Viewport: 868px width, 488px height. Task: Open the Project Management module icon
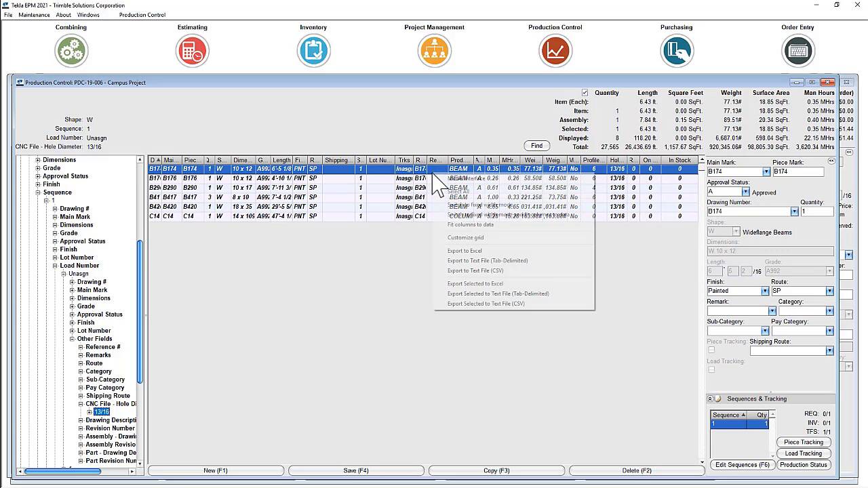pyautogui.click(x=435, y=51)
